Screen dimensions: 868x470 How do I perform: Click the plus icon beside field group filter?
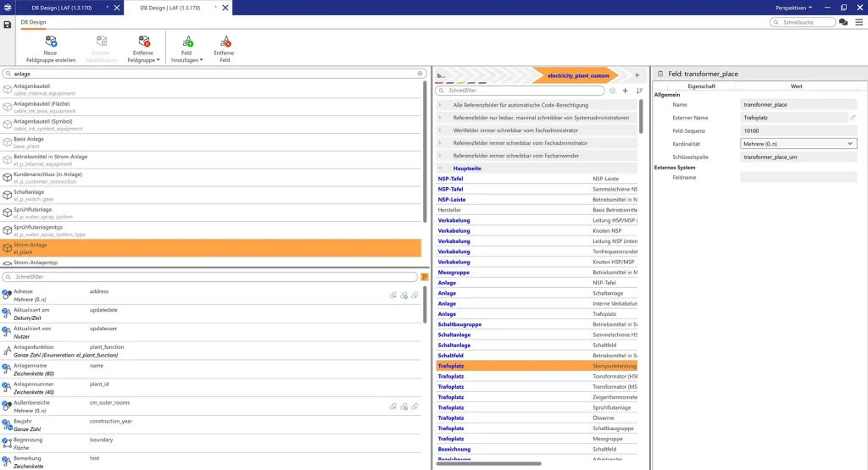625,91
